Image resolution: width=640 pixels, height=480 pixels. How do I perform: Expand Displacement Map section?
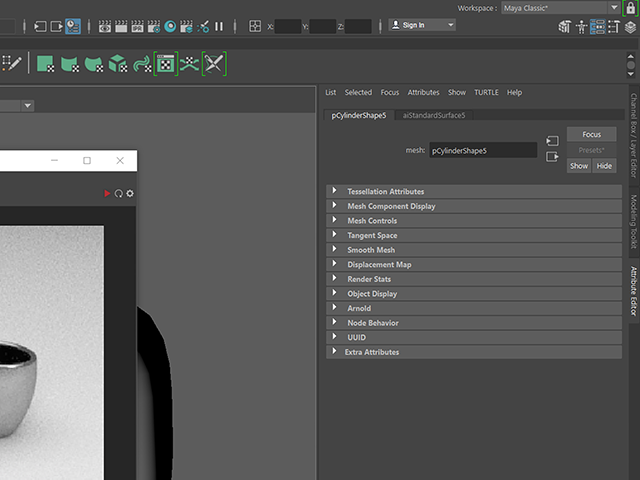(x=474, y=264)
